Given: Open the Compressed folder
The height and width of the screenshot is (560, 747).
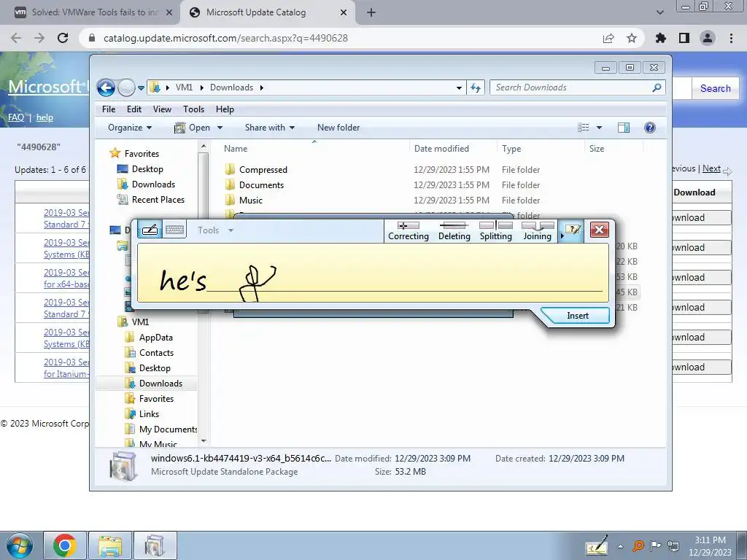Looking at the screenshot, I should tap(263, 169).
